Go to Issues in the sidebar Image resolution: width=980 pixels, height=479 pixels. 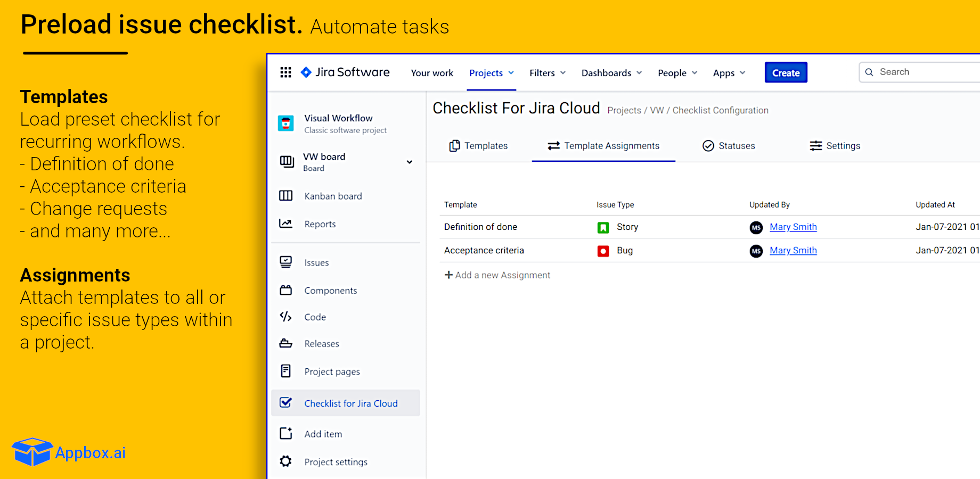316,262
